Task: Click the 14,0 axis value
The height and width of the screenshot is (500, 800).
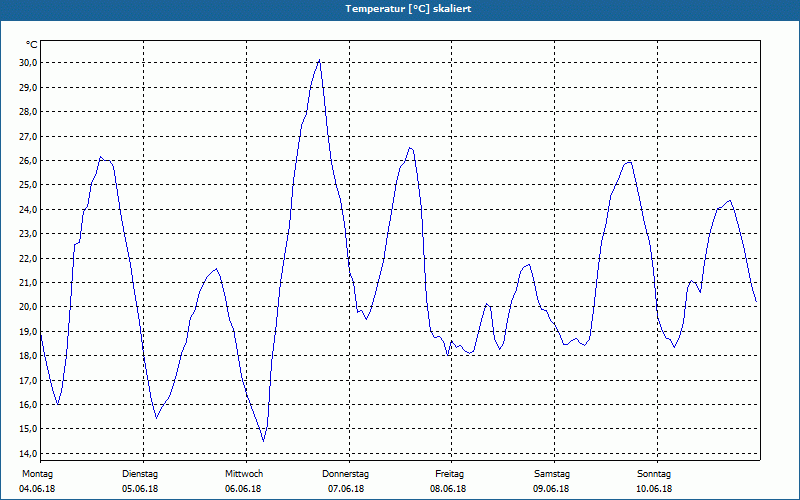Action: tap(28, 453)
